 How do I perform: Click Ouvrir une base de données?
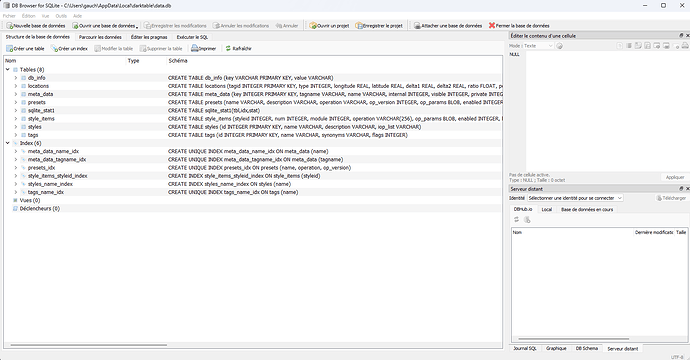[x=104, y=26]
